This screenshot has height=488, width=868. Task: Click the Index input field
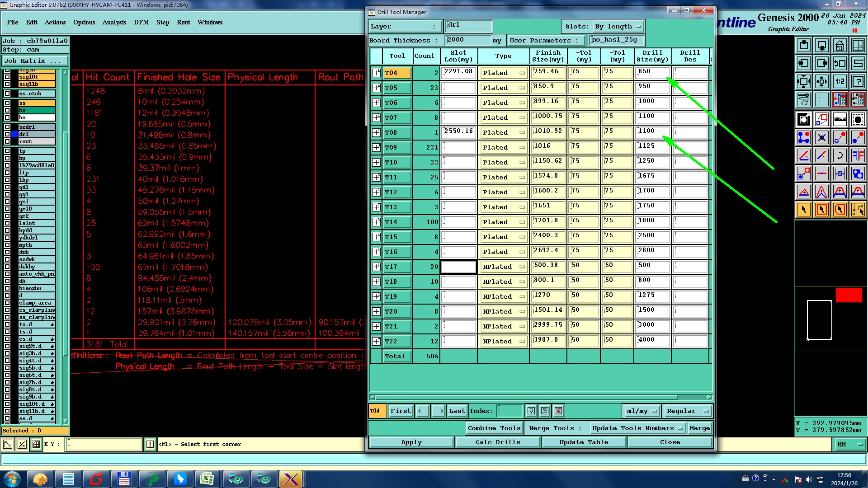click(509, 411)
